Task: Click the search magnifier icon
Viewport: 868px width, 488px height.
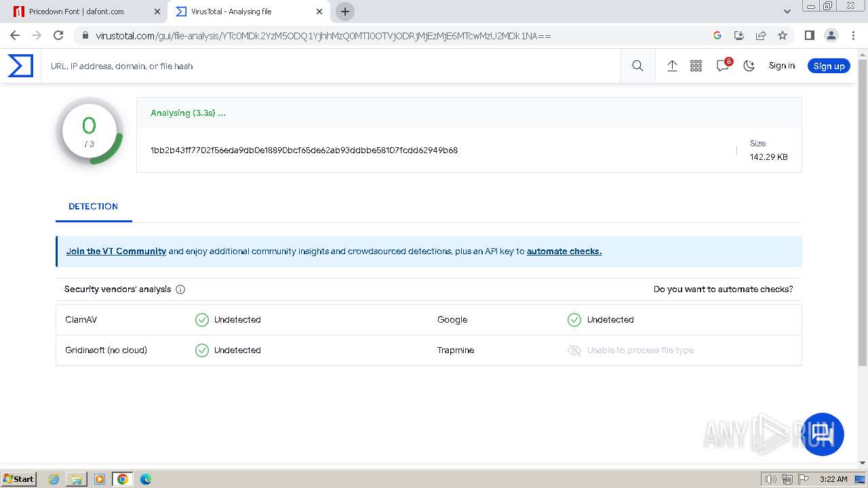Action: pyautogui.click(x=637, y=66)
